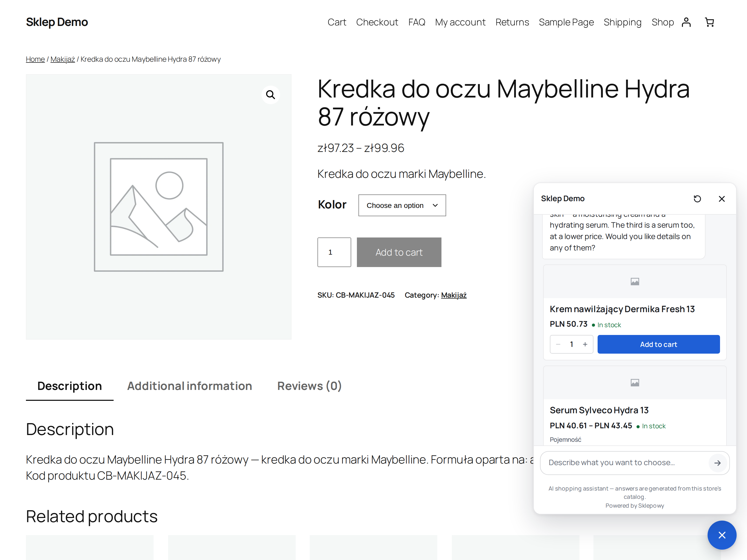
Task: Switch to the Description tab
Action: pos(70,386)
